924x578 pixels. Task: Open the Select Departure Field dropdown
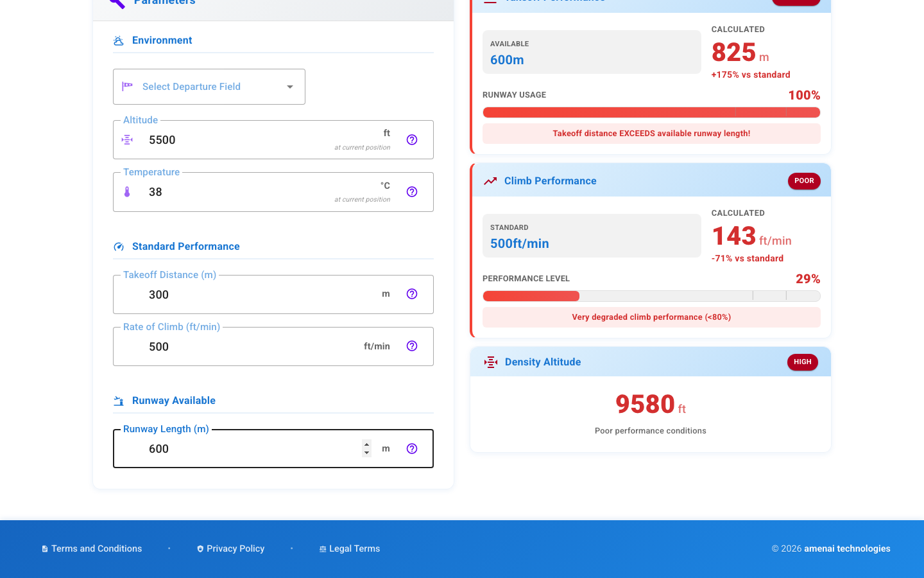tap(209, 87)
